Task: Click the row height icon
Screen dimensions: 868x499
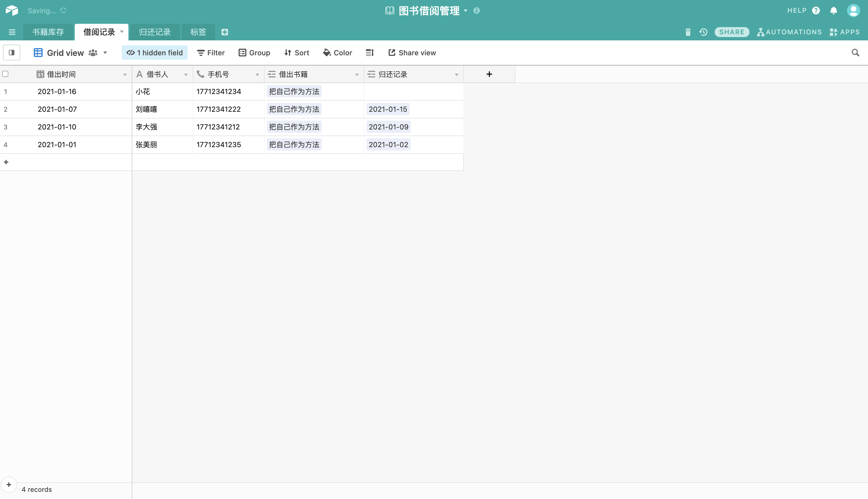Action: point(370,53)
